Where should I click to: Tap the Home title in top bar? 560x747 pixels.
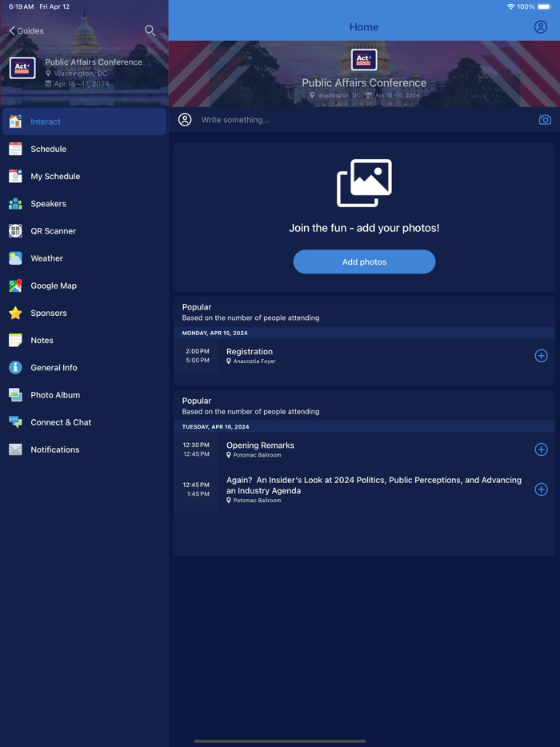pyautogui.click(x=364, y=27)
